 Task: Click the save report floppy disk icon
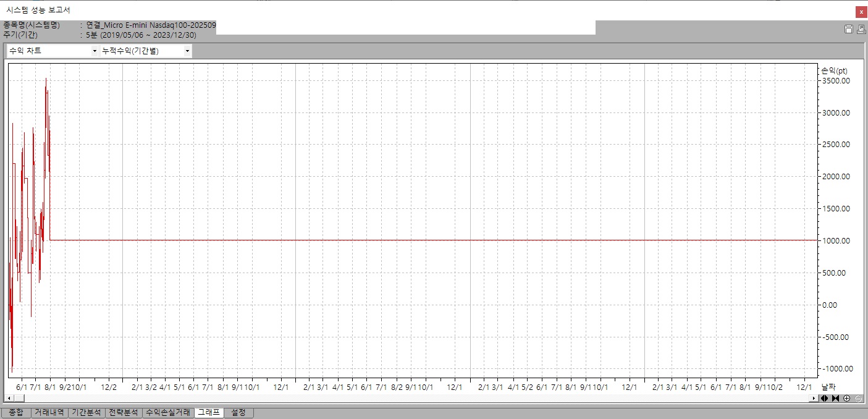(x=849, y=29)
